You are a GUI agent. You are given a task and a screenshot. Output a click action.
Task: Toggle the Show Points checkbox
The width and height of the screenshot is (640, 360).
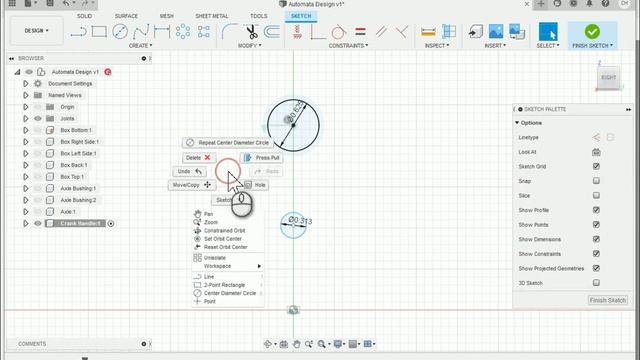tap(596, 224)
